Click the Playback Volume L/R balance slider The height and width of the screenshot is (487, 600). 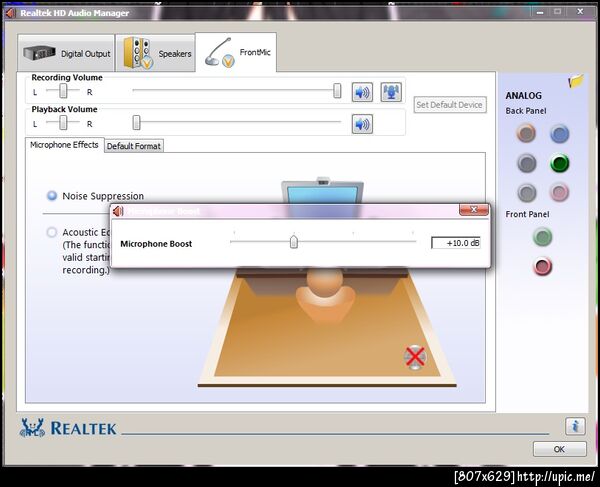click(x=63, y=122)
